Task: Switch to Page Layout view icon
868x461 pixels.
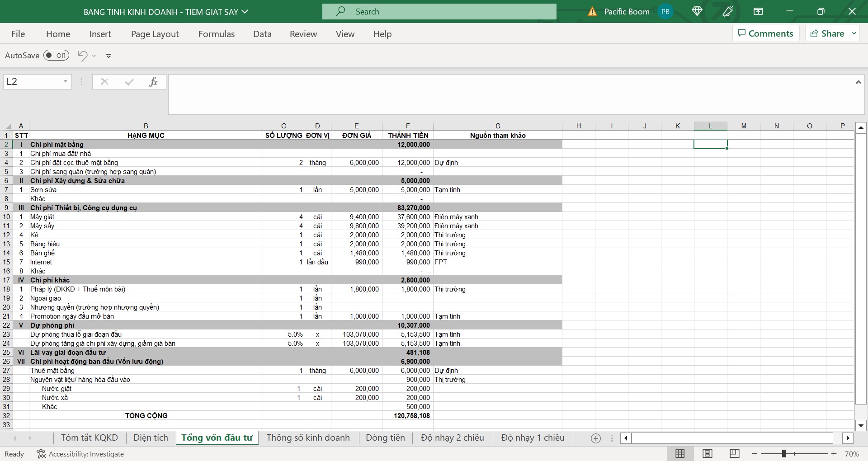Action: (708, 453)
